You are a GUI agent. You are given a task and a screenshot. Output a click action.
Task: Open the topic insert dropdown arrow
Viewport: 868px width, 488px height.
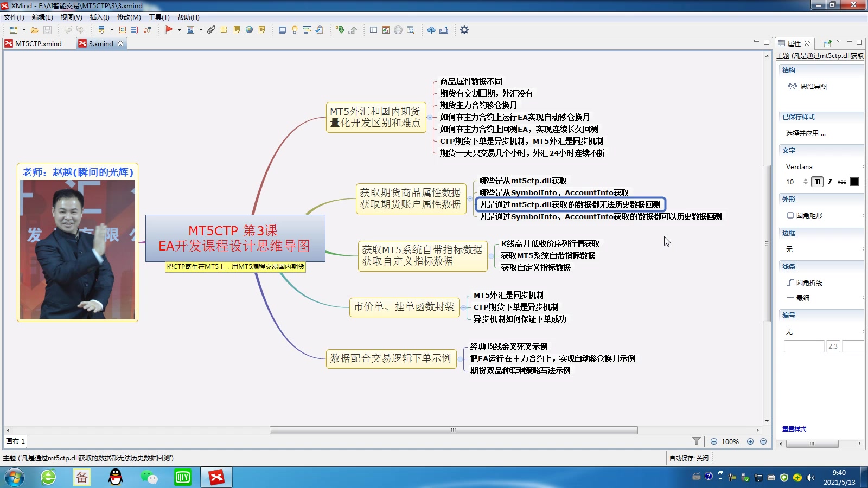[x=112, y=30]
